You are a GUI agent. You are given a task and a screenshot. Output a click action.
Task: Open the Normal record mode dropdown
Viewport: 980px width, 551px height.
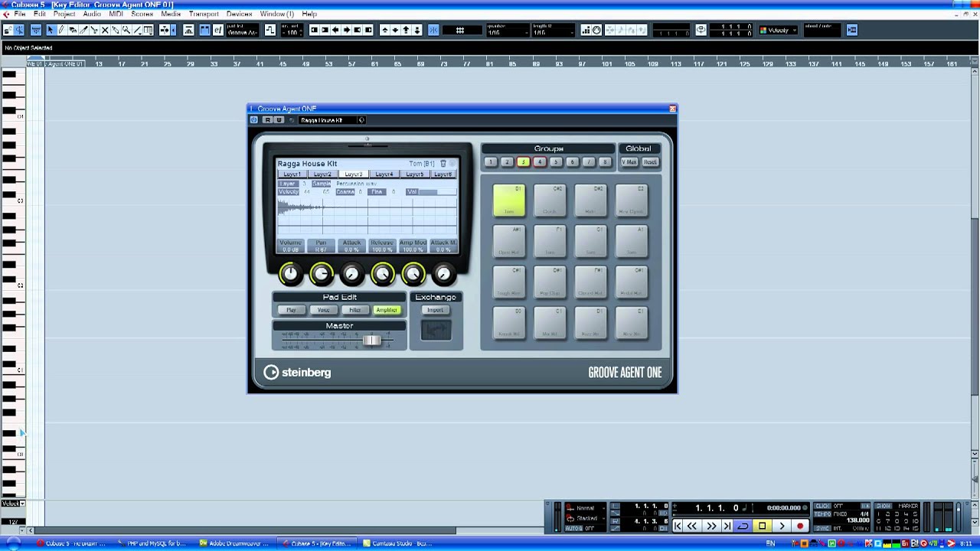(586, 507)
